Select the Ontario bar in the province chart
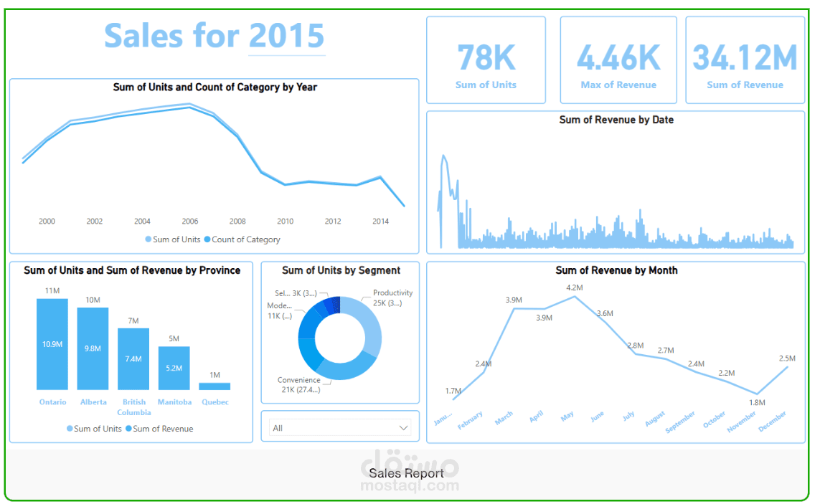Viewport: 820px width, 504px height. point(52,344)
